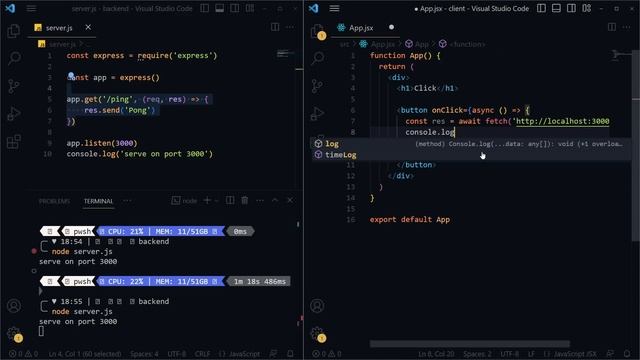Switch to the TERMINAL tab

[x=98, y=201]
